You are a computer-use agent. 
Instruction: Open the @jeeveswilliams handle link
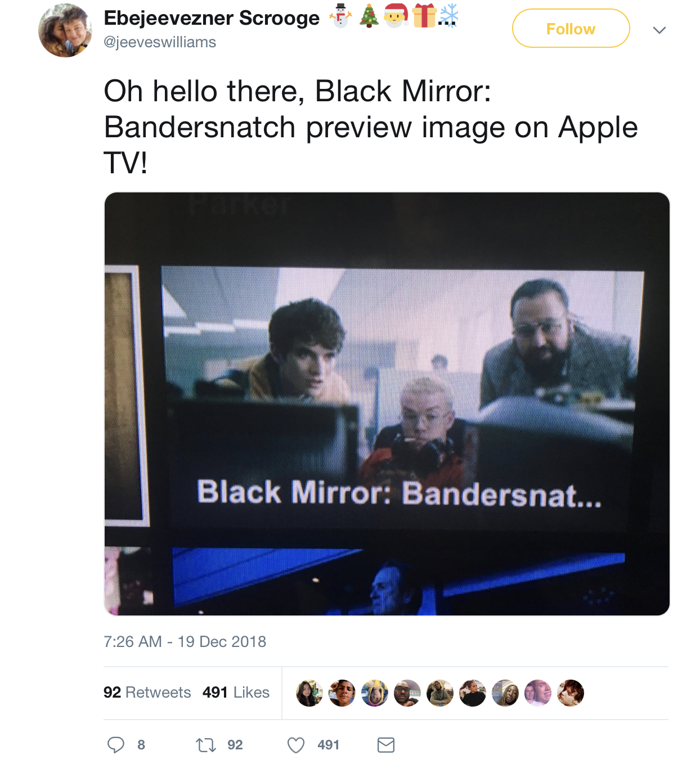(x=160, y=42)
